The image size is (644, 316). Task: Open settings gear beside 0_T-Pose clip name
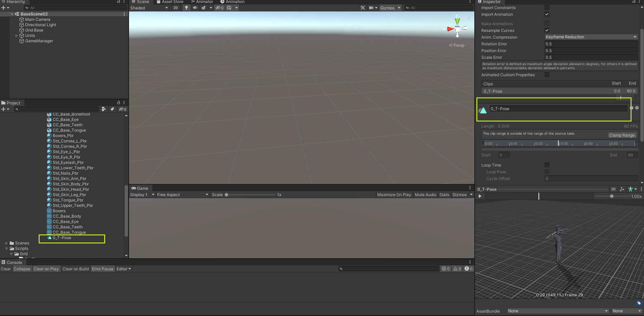pos(637,108)
